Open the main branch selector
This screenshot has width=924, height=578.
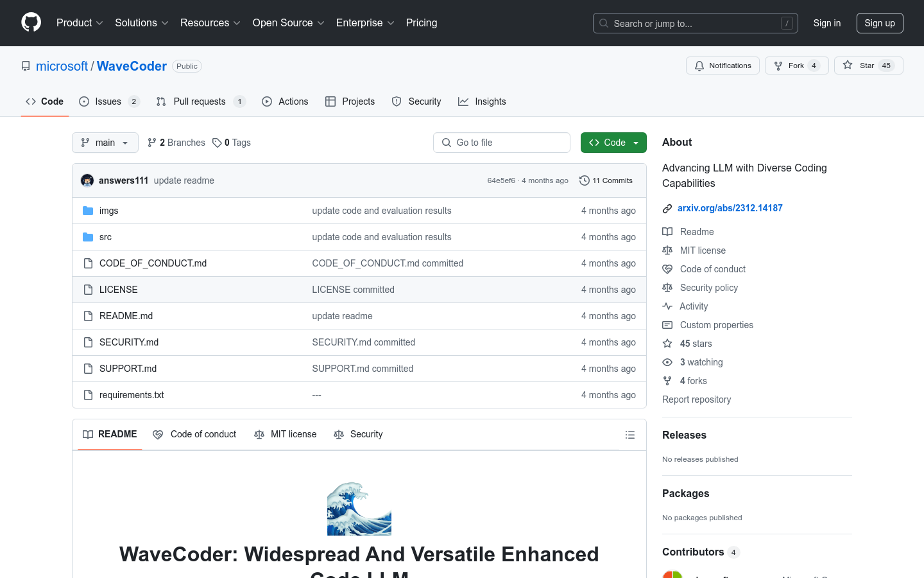coord(105,143)
